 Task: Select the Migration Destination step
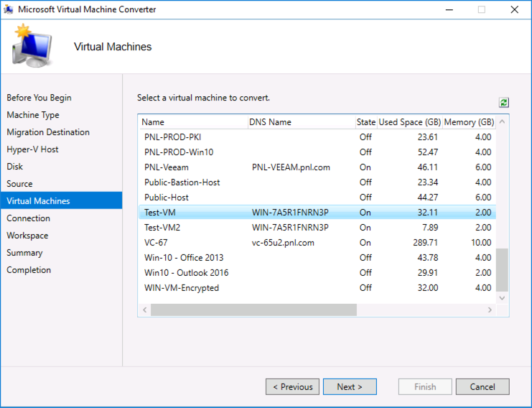point(48,132)
